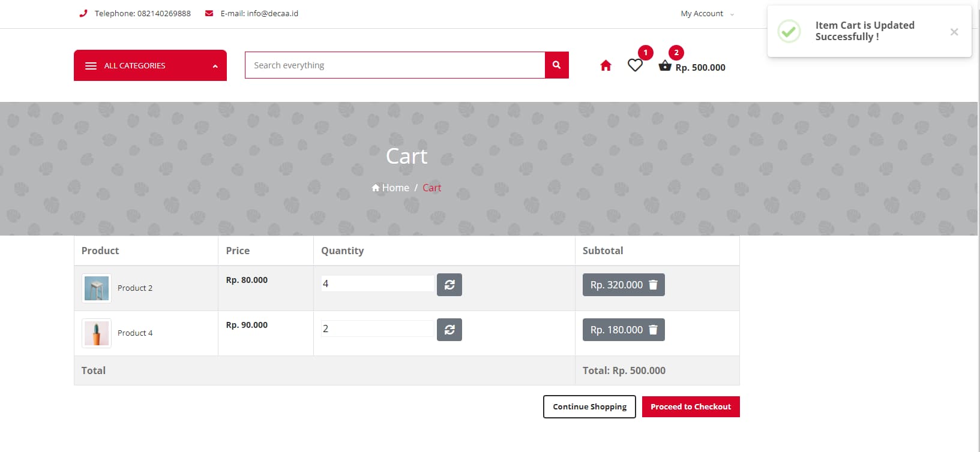Click Continue Shopping button
980x452 pixels.
tap(589, 406)
